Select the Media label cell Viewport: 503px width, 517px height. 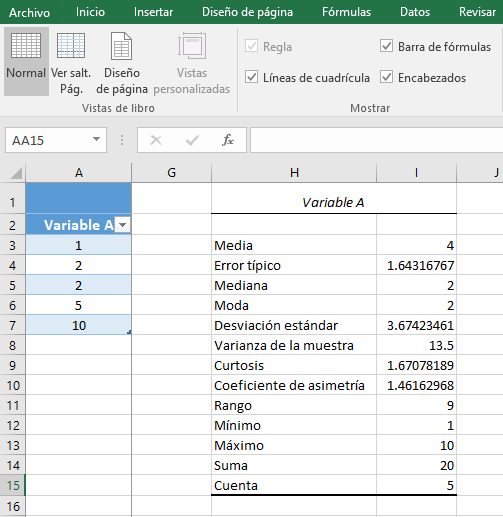click(294, 245)
